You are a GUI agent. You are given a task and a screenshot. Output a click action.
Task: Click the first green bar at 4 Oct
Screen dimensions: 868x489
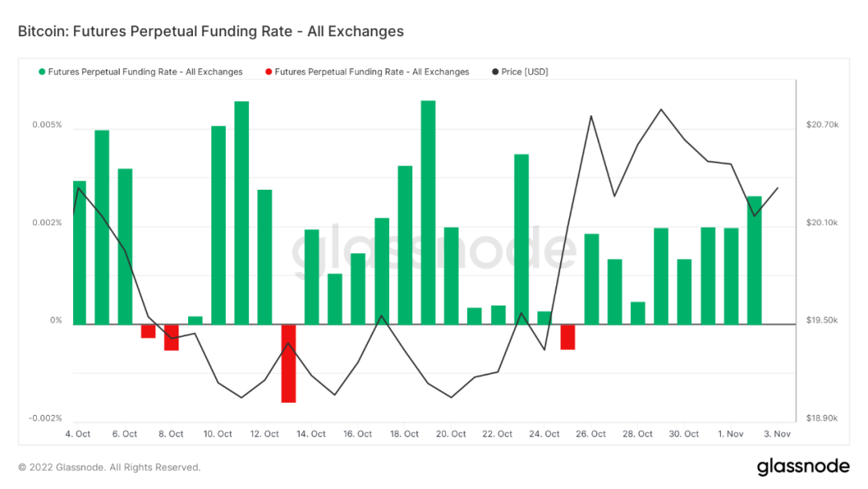coord(79,253)
